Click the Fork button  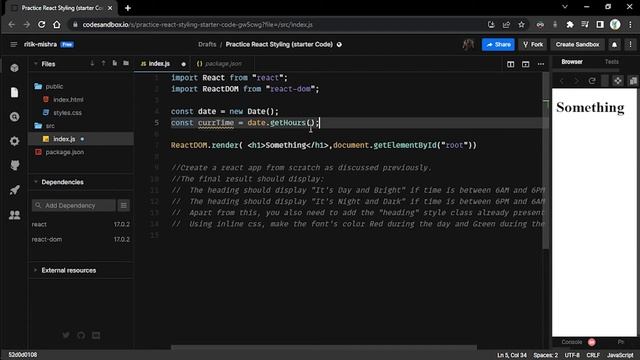coord(533,44)
